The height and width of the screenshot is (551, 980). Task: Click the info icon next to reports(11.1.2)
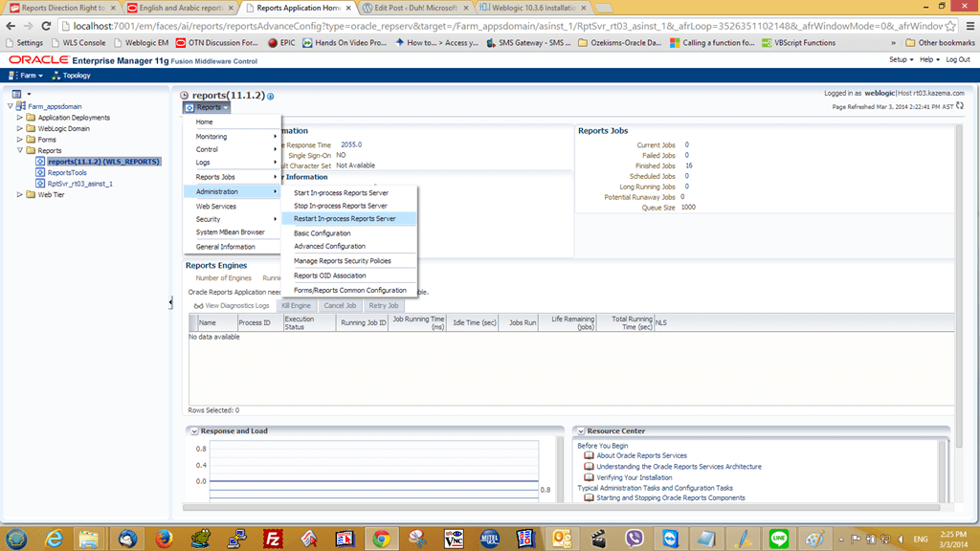point(271,97)
